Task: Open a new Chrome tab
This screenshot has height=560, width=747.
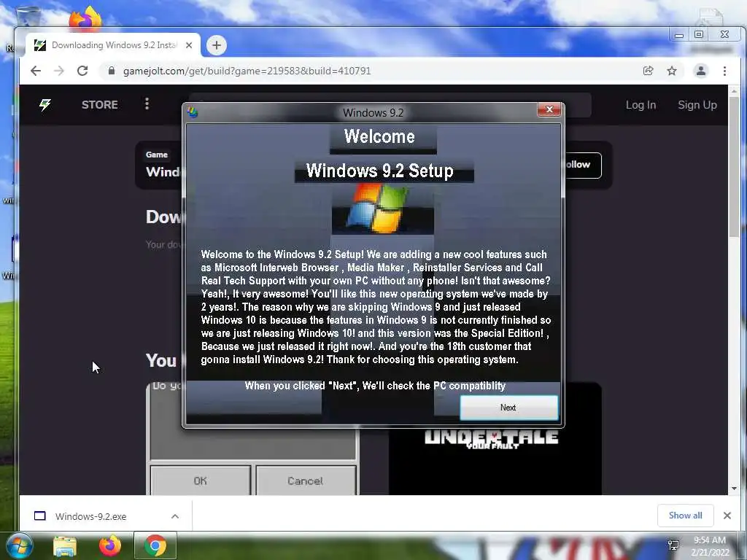Action: 216,45
